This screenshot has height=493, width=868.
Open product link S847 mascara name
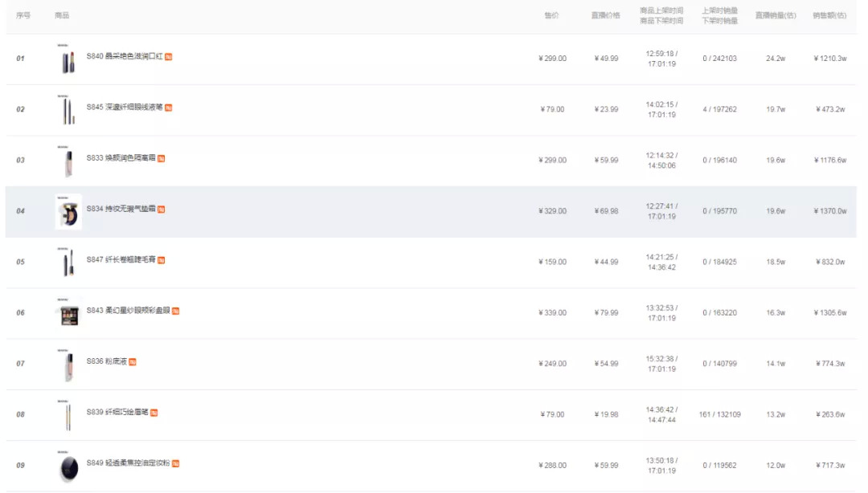coord(121,260)
